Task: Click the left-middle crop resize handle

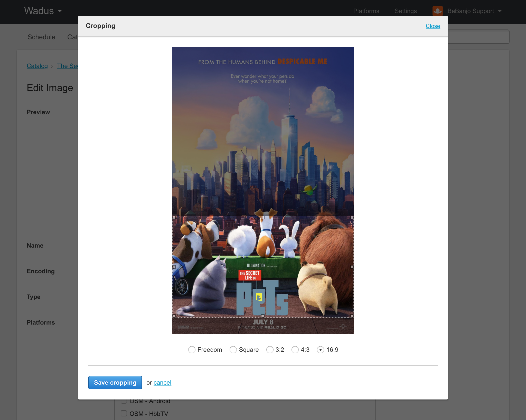Action: pos(174,267)
